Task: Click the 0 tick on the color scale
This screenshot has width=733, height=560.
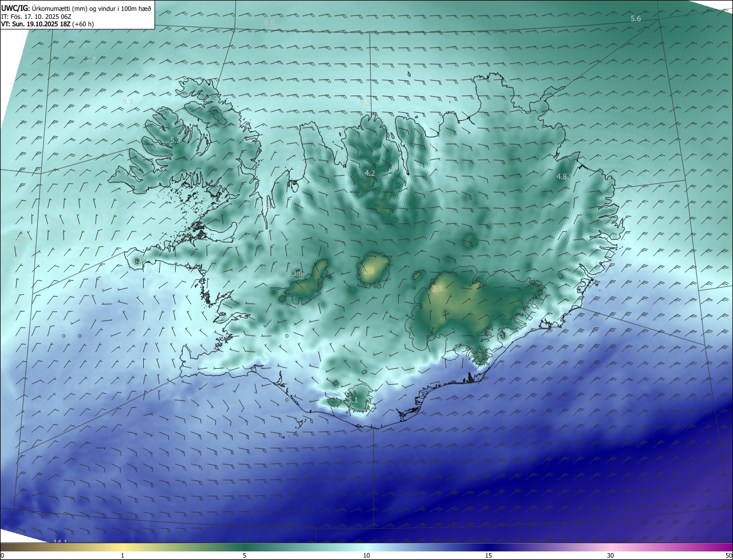Action: click(x=2, y=555)
